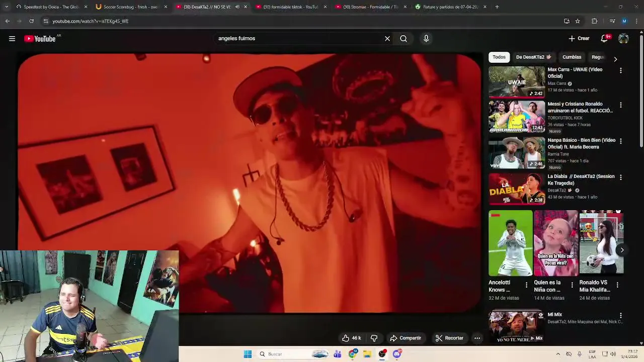Start voice search with the microphone icon
The height and width of the screenshot is (362, 644).
[x=426, y=39]
